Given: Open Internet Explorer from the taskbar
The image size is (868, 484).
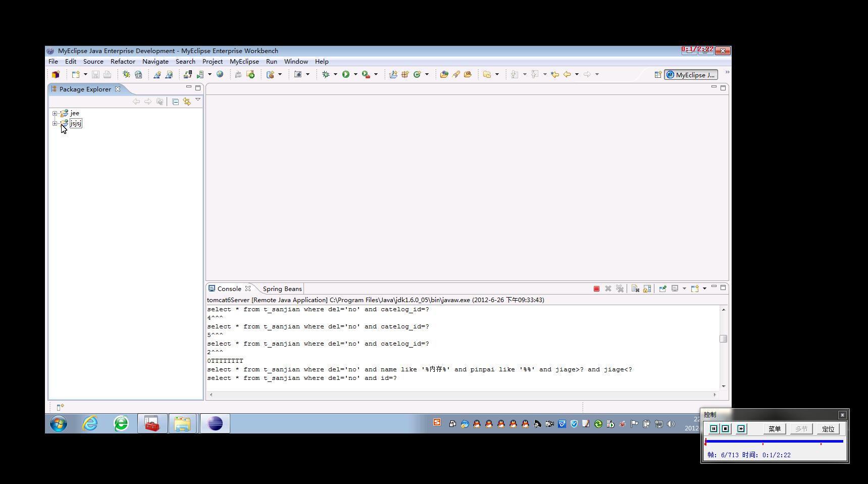Looking at the screenshot, I should [90, 423].
